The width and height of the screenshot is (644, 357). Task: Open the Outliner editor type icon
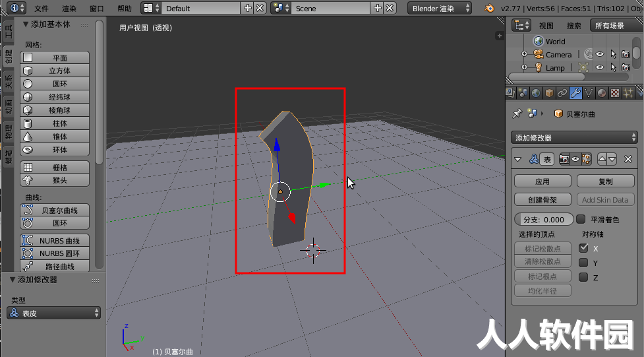(x=521, y=26)
